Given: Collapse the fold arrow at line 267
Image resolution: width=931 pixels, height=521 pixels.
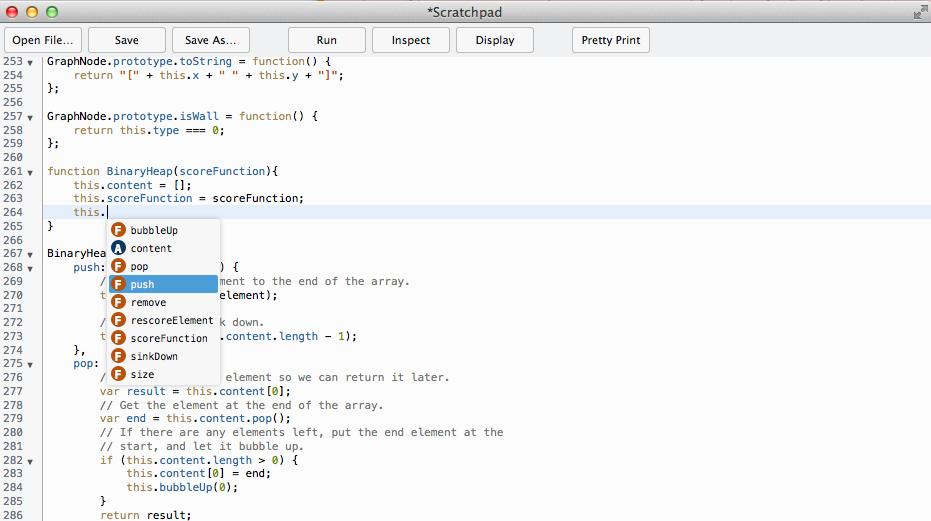Looking at the screenshot, I should click(30, 254).
